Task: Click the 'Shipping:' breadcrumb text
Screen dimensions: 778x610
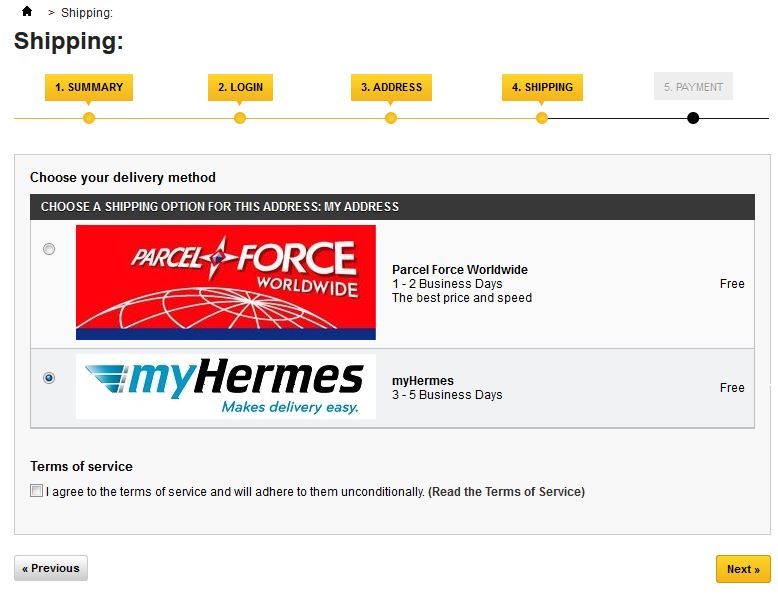Action: [87, 13]
